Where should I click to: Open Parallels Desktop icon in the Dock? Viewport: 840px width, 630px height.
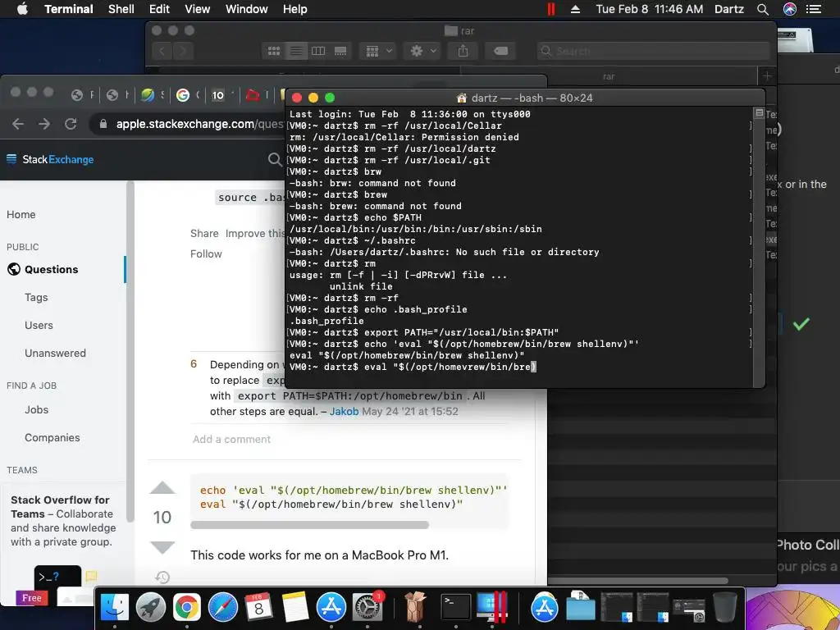click(492, 608)
